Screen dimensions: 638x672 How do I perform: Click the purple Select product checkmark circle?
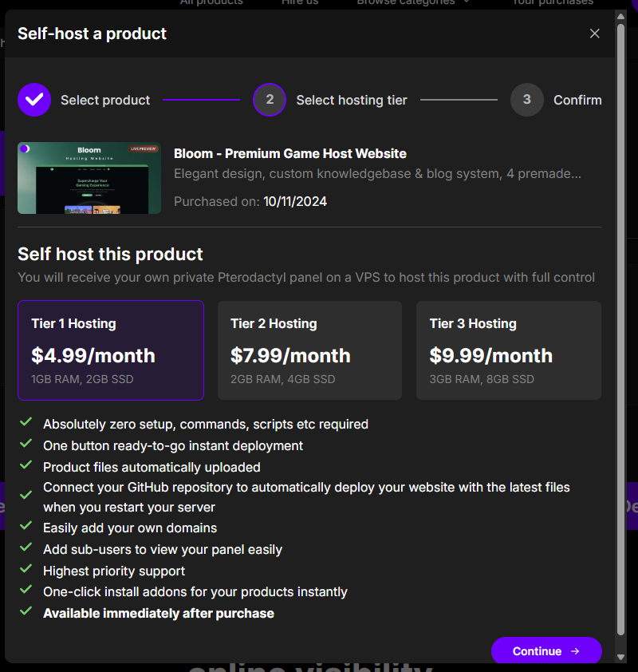(34, 100)
